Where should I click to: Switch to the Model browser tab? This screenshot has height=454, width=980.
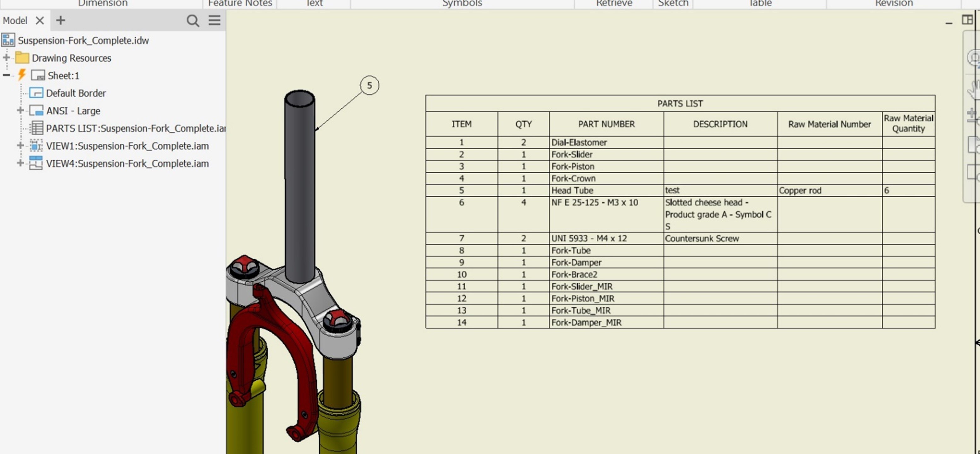(x=14, y=20)
